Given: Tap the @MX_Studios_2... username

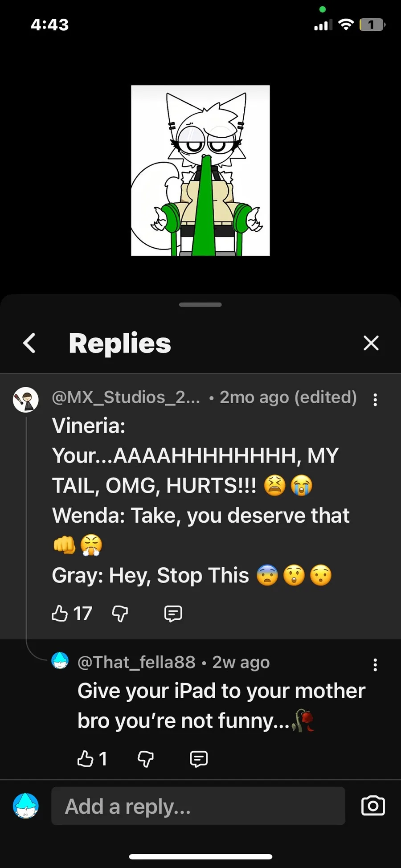Looking at the screenshot, I should (x=126, y=397).
